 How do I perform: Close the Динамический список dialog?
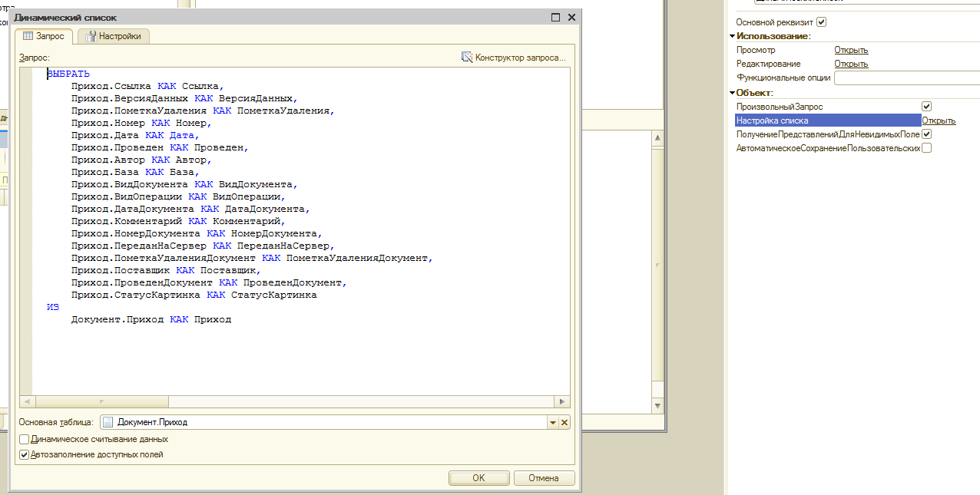571,17
